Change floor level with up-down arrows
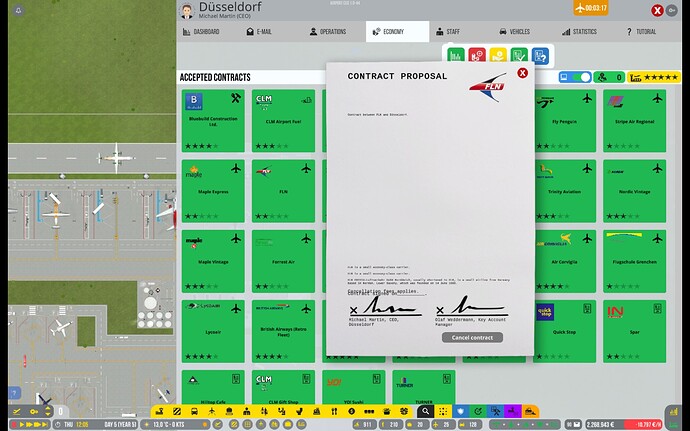690x431 pixels. [48, 412]
